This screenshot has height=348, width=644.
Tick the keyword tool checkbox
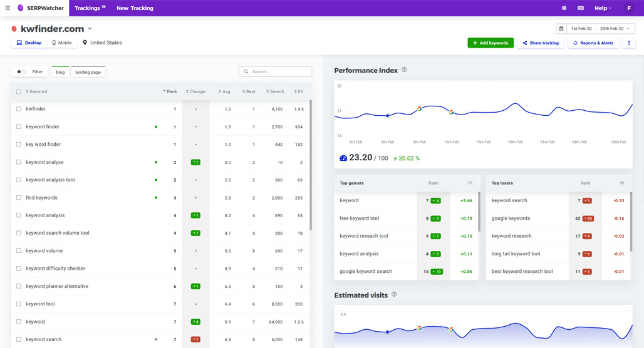coord(19,304)
